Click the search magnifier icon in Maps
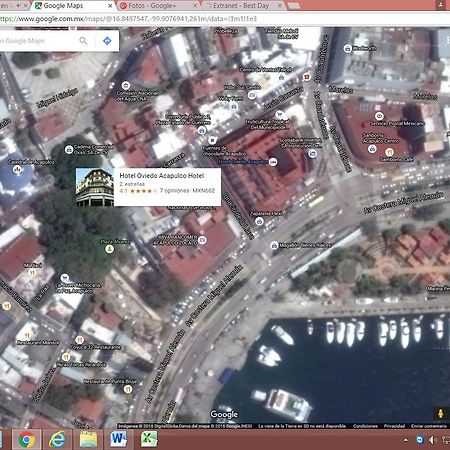Screen dimensions: 450x450 point(83,41)
